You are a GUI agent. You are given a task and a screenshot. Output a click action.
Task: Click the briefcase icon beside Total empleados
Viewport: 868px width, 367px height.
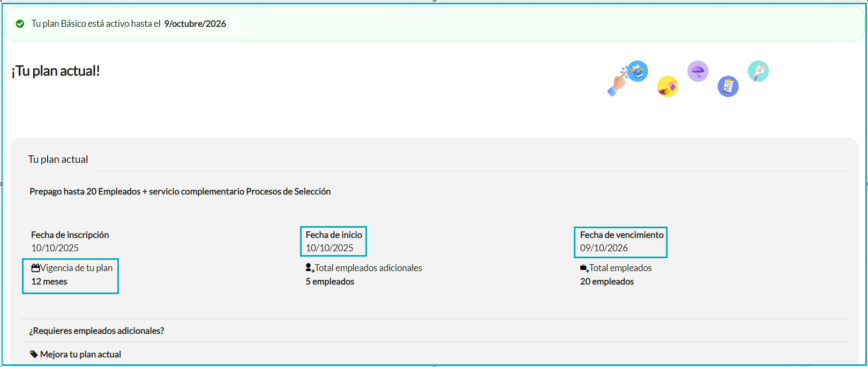584,268
